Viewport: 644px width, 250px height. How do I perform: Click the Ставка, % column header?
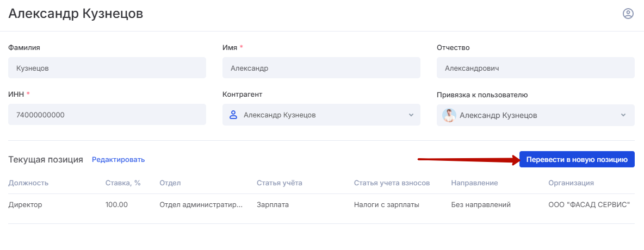point(123,183)
